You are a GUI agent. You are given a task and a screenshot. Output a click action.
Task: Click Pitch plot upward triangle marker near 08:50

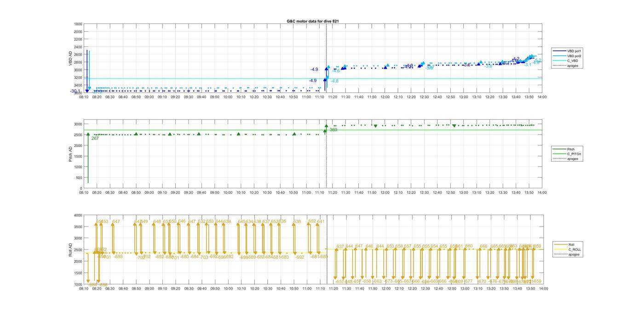(x=136, y=134)
